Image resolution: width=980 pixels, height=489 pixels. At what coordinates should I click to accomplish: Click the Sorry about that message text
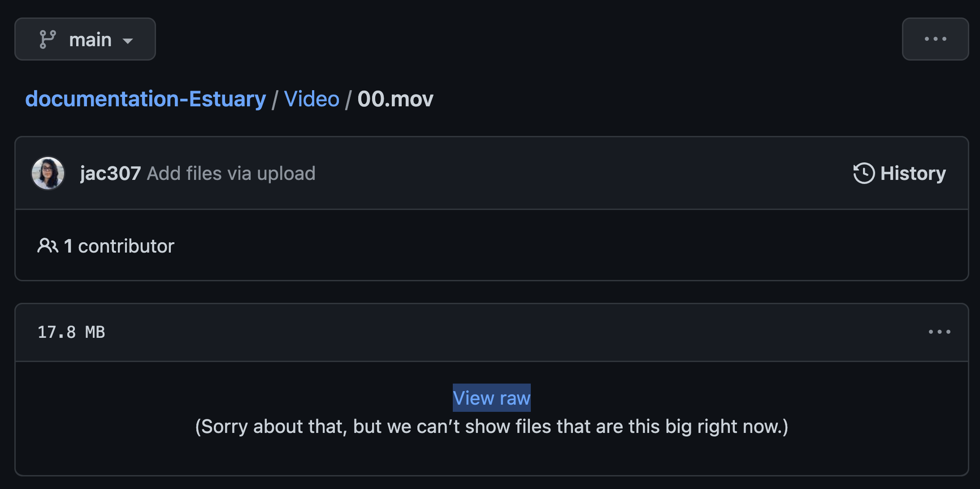[492, 427]
